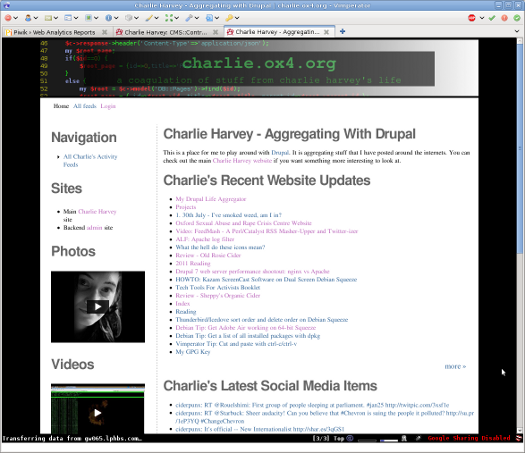Click the Piwik tab favicon
Screen dimensions: 525x453
tap(9, 32)
